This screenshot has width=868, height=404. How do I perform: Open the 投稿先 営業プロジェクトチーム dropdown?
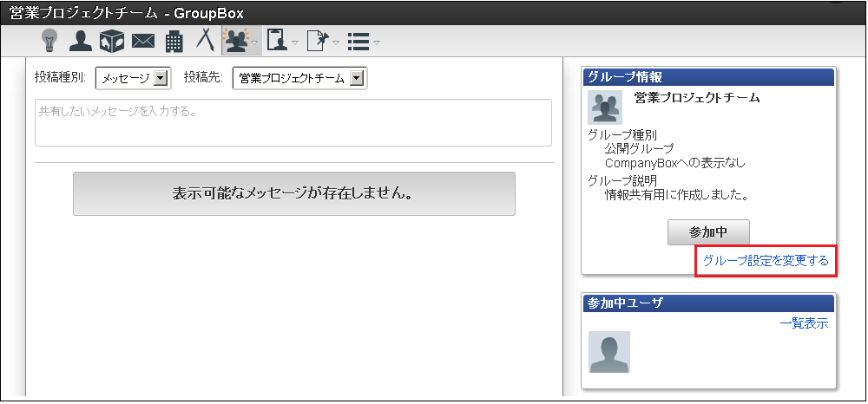tap(300, 79)
